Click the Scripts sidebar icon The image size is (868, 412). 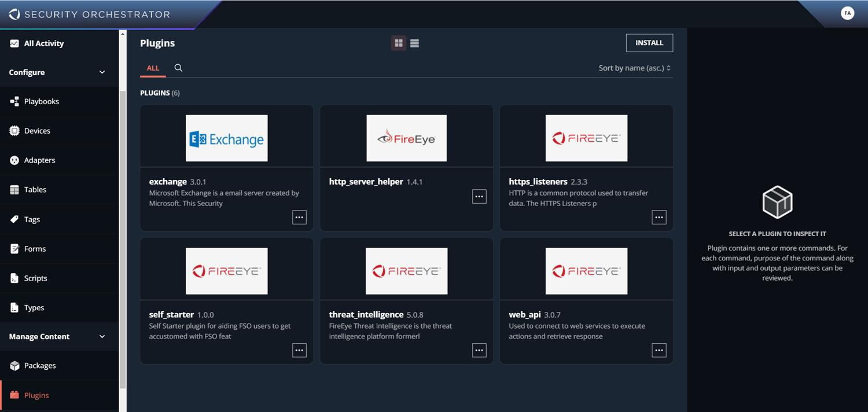(14, 278)
